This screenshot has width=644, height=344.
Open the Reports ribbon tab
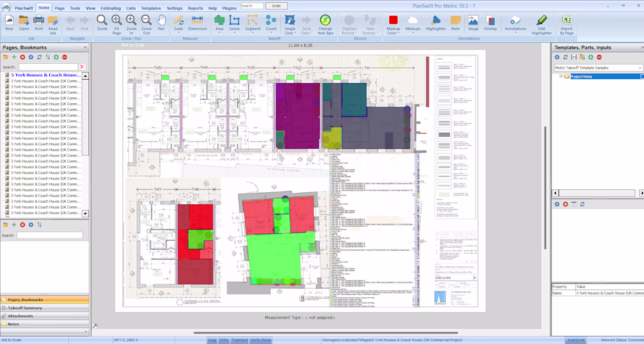click(196, 8)
